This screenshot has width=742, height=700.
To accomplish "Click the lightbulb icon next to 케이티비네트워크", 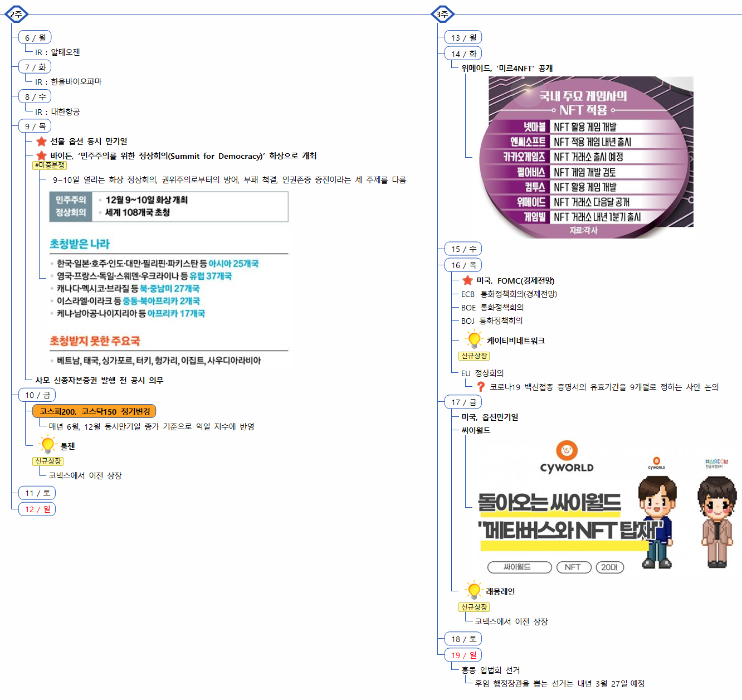I will click(x=474, y=339).
